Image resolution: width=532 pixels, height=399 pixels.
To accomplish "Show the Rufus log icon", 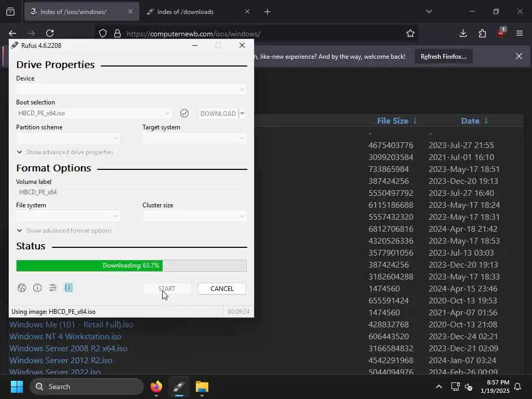I will (69, 288).
